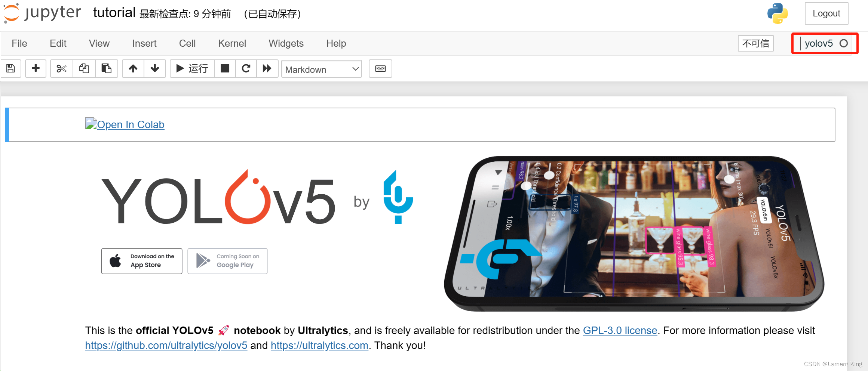The height and width of the screenshot is (371, 868).
Task: Run the cell with the 运行 button
Action: (x=192, y=68)
